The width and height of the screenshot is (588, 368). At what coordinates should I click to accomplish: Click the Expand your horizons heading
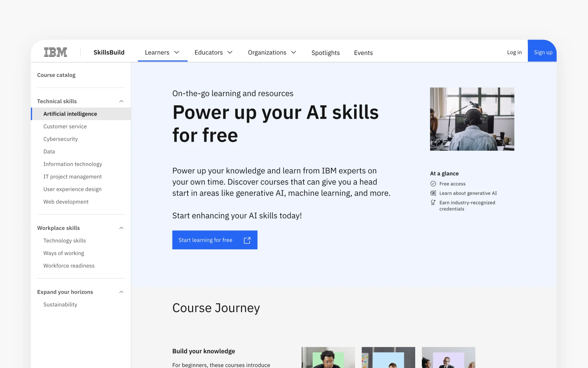click(x=65, y=292)
